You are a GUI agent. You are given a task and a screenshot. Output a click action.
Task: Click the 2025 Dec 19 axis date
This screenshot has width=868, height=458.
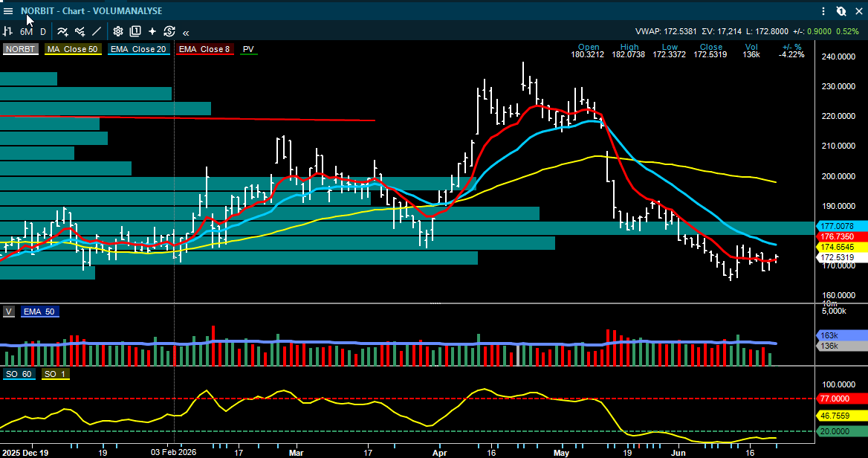click(25, 453)
